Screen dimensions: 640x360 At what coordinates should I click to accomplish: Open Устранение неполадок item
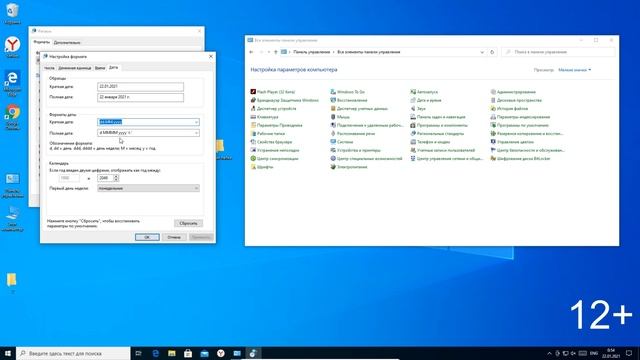coord(275,150)
